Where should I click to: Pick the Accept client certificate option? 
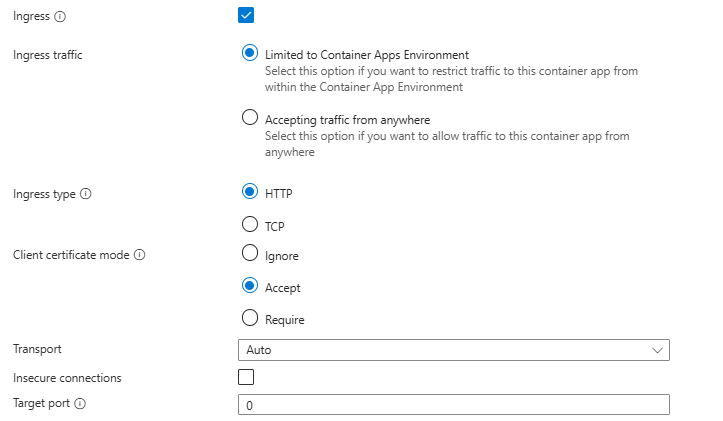250,286
